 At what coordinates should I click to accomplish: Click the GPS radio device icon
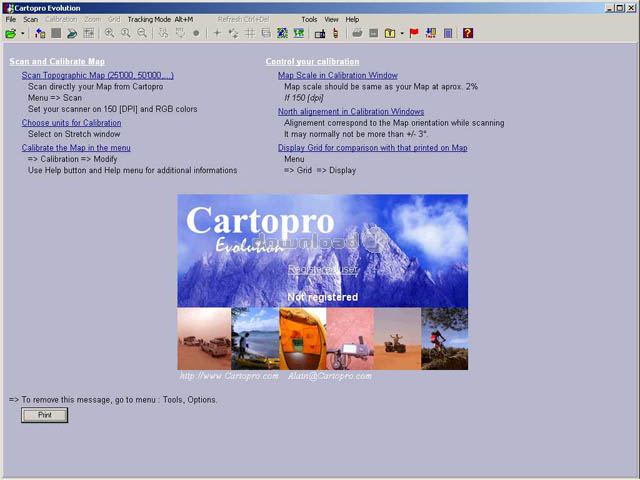tap(320, 33)
